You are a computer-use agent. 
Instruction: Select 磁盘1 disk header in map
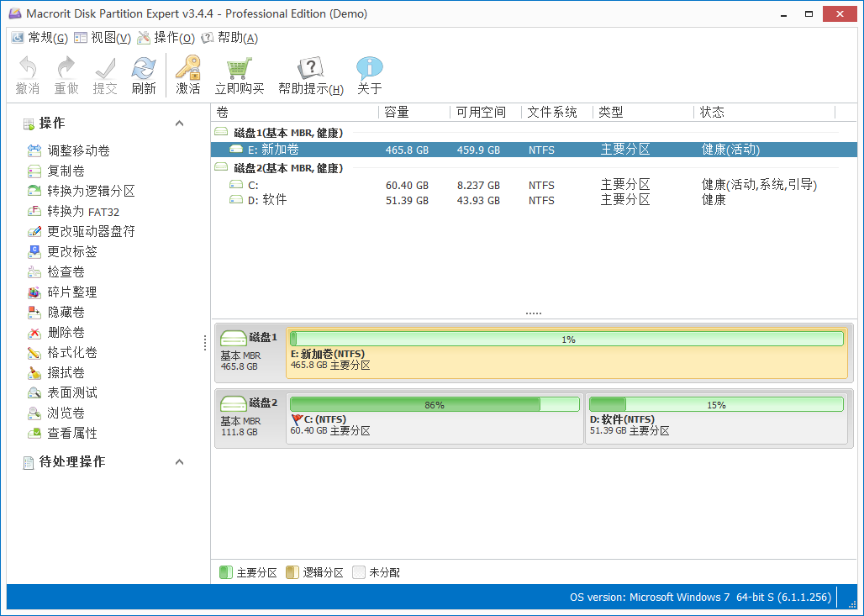coord(250,351)
